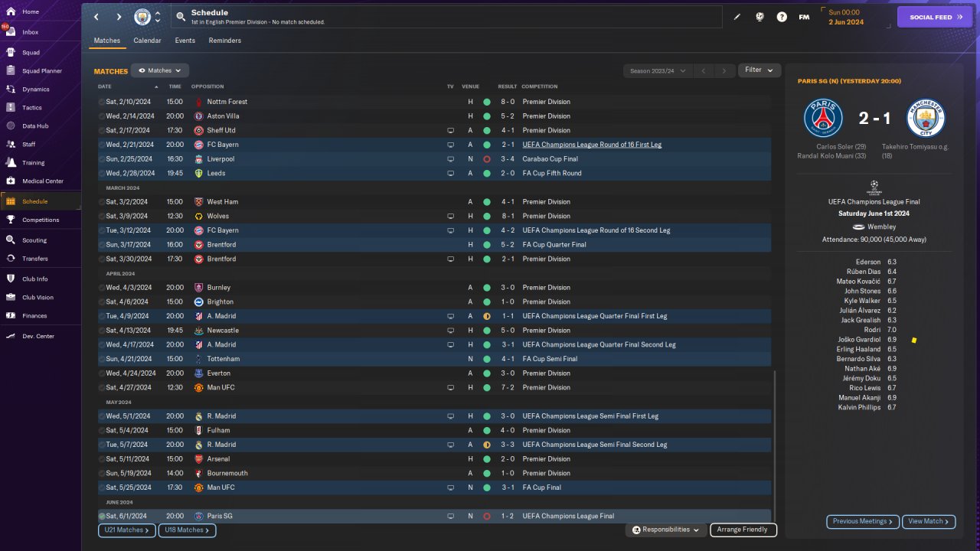Open the Medical Center sidebar icon

pos(11,181)
